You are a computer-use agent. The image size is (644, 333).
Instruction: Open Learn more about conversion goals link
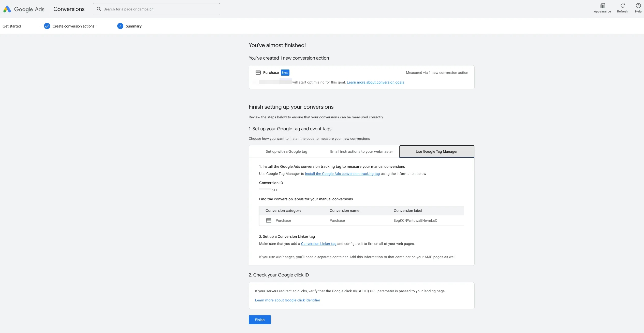[x=375, y=82]
